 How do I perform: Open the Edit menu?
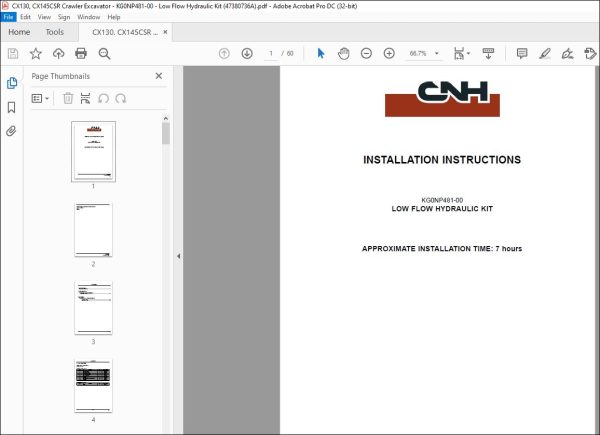click(25, 17)
